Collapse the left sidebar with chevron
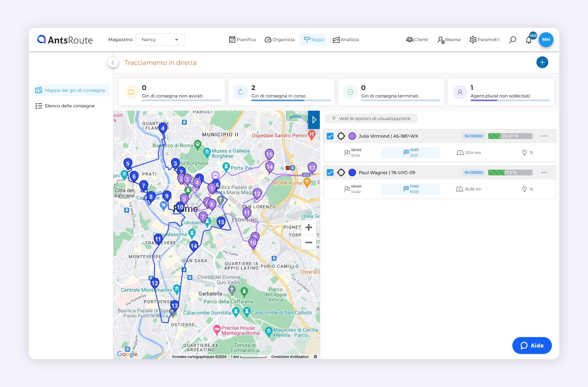 point(113,62)
